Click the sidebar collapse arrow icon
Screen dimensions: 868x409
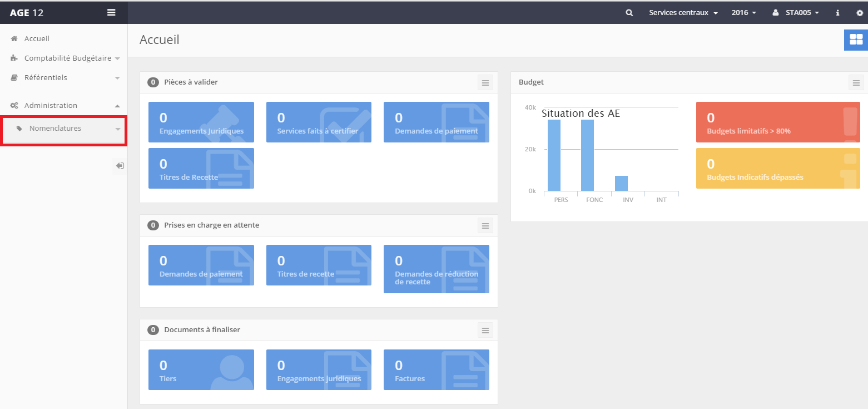(x=120, y=166)
